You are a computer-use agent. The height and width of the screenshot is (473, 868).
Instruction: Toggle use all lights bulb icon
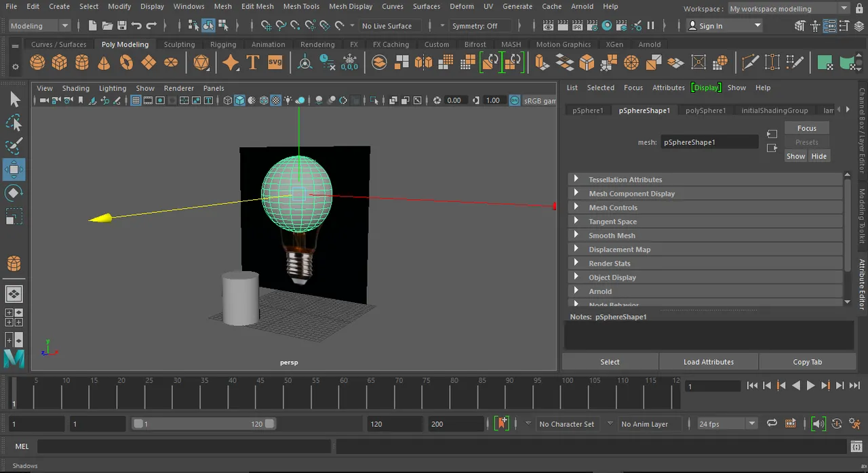[x=288, y=100]
